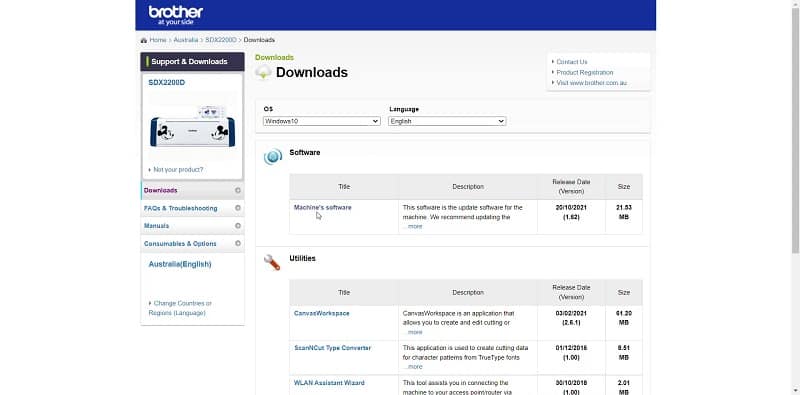This screenshot has height=395, width=800.
Task: Click the circle arrow icon next to Downloads
Action: (x=238, y=190)
